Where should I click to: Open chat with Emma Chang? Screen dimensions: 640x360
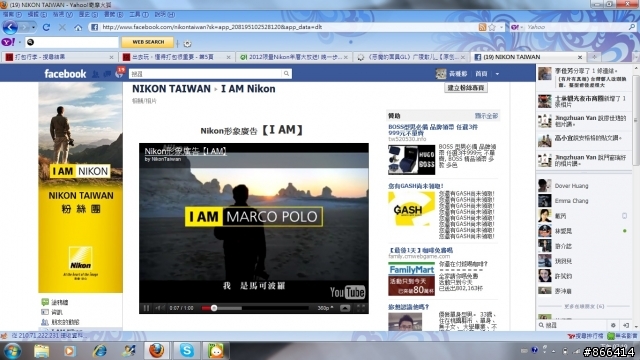pos(584,201)
